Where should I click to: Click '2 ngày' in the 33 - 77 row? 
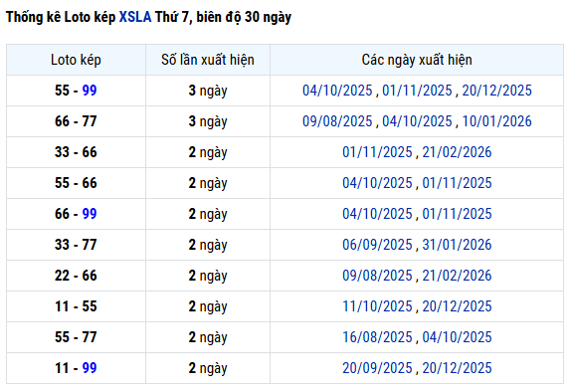[208, 246]
